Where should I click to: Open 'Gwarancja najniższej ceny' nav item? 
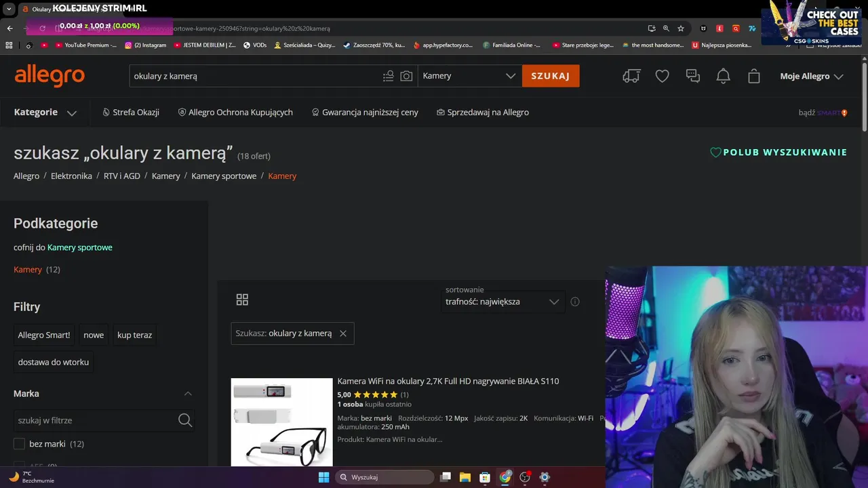365,113
